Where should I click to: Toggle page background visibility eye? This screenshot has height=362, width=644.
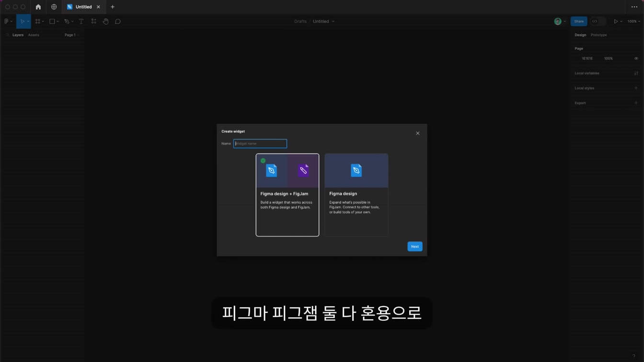coord(636,58)
